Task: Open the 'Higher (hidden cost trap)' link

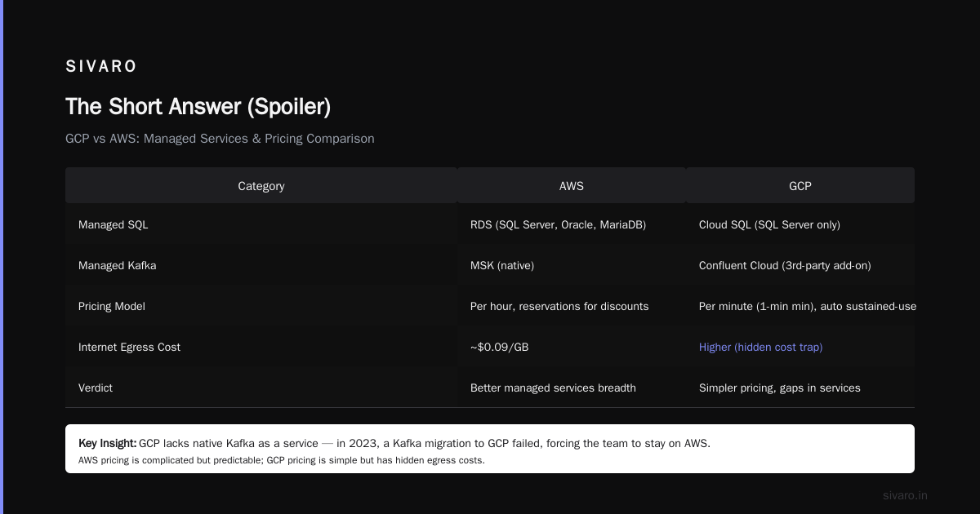Action: (x=760, y=347)
